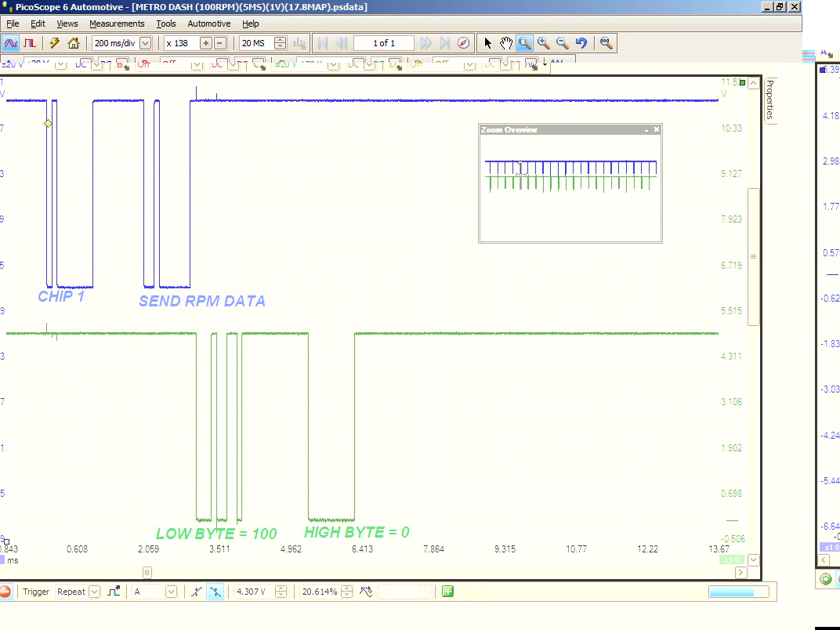Image resolution: width=840 pixels, height=630 pixels.
Task: Adjust pre-trigger 20.614% spinner
Action: click(x=346, y=592)
